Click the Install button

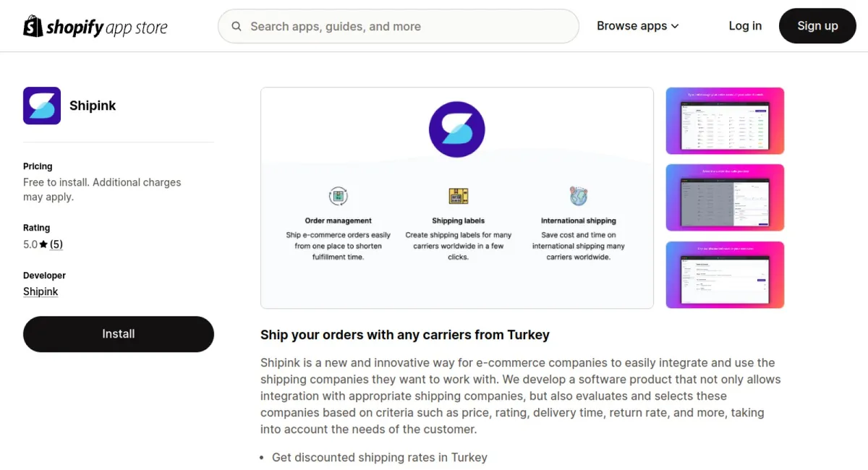(119, 334)
